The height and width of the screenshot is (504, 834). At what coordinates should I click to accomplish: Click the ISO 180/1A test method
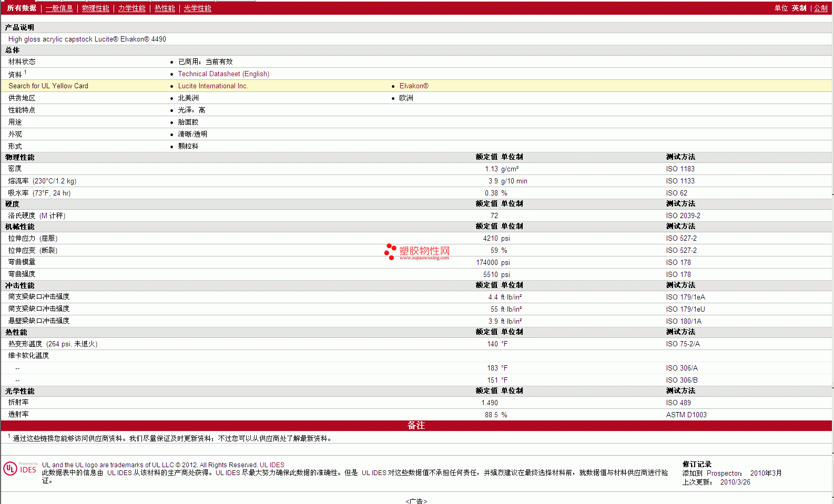pyautogui.click(x=684, y=322)
